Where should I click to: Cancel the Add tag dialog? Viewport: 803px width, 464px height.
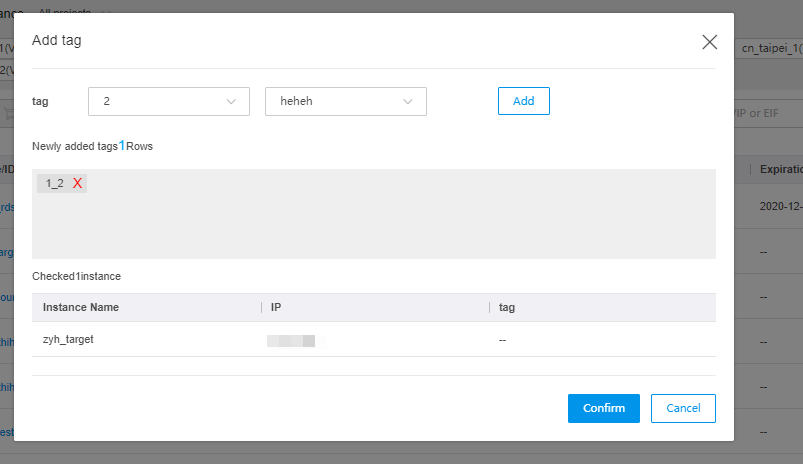[683, 408]
